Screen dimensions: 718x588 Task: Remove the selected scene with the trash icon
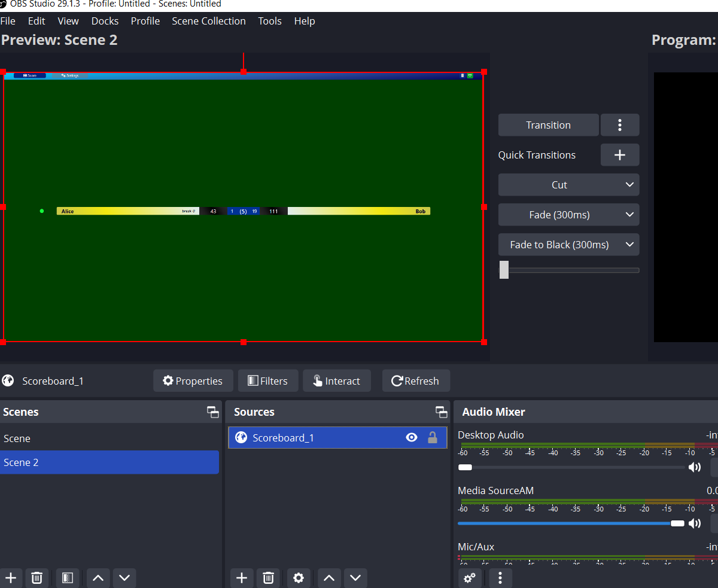37,578
